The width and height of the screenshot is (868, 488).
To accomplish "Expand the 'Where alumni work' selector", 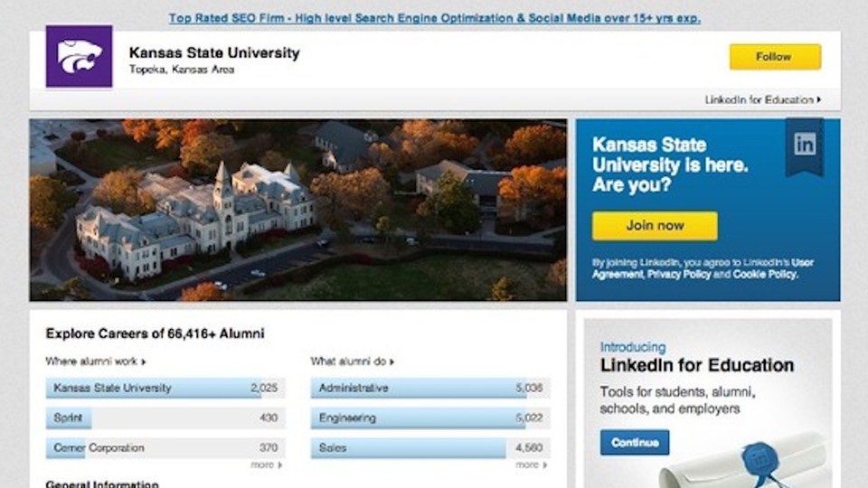I will (96, 361).
